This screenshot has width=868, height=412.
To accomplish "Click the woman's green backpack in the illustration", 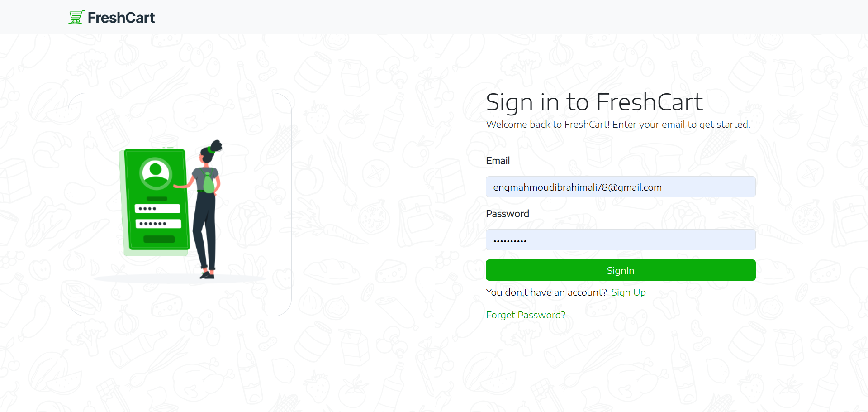I will pyautogui.click(x=208, y=184).
